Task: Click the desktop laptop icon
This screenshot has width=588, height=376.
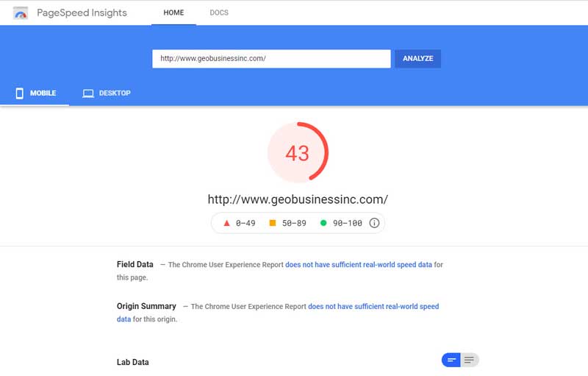Action: click(88, 93)
